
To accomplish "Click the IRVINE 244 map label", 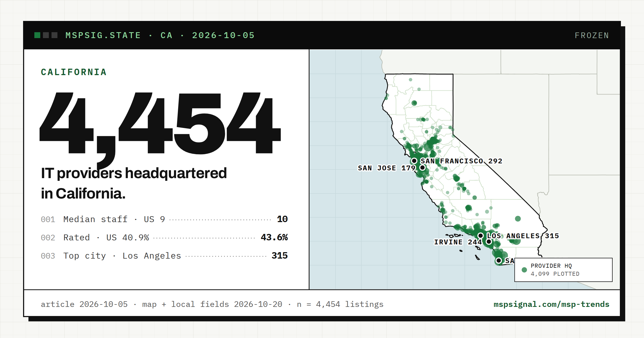I will point(458,242).
